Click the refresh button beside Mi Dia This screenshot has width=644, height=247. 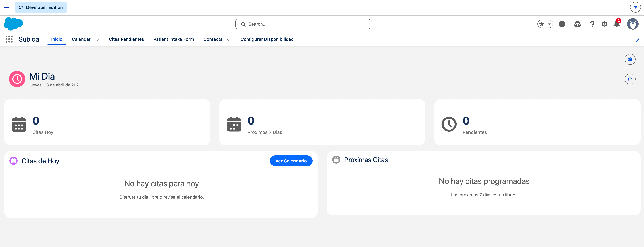[x=630, y=79]
